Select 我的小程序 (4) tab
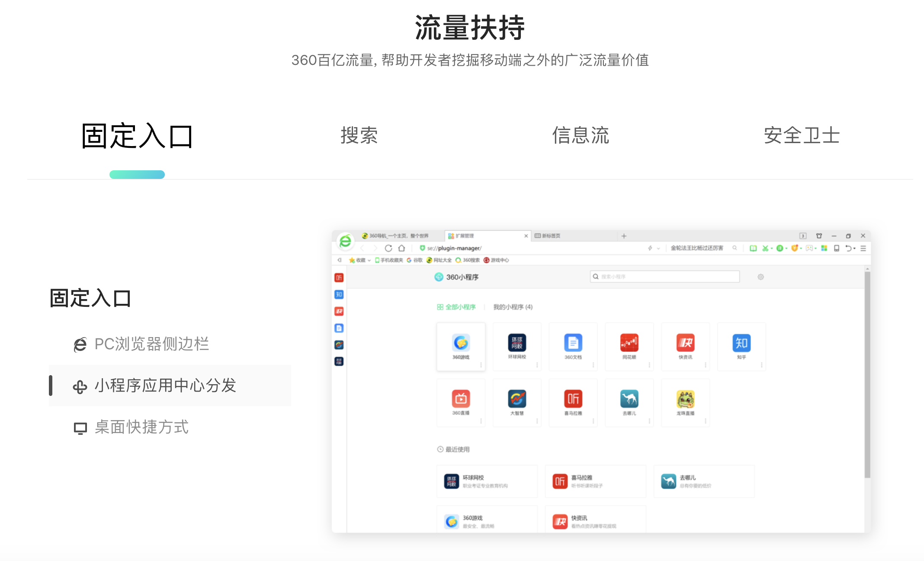 tap(513, 307)
